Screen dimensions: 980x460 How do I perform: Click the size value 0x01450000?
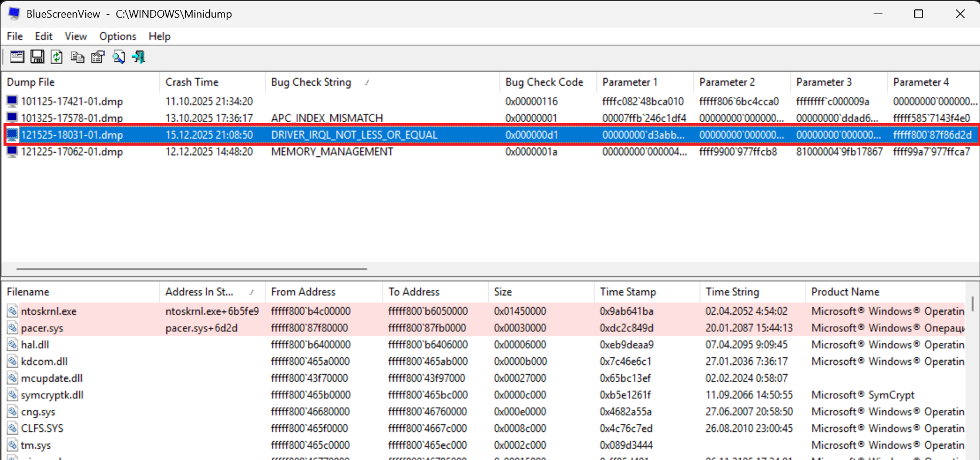(520, 311)
